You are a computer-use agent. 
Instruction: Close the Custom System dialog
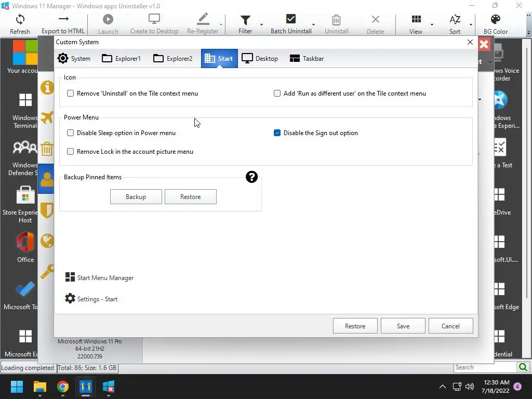470,42
